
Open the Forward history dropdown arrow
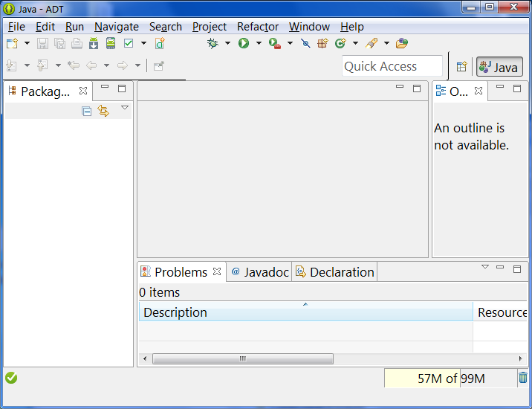tap(137, 65)
